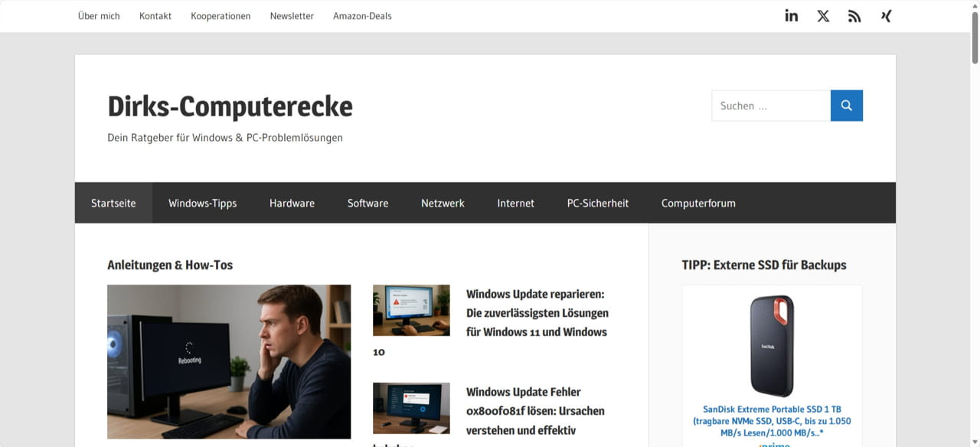980x447 pixels.
Task: Open the RSS feed icon
Action: [x=854, y=16]
